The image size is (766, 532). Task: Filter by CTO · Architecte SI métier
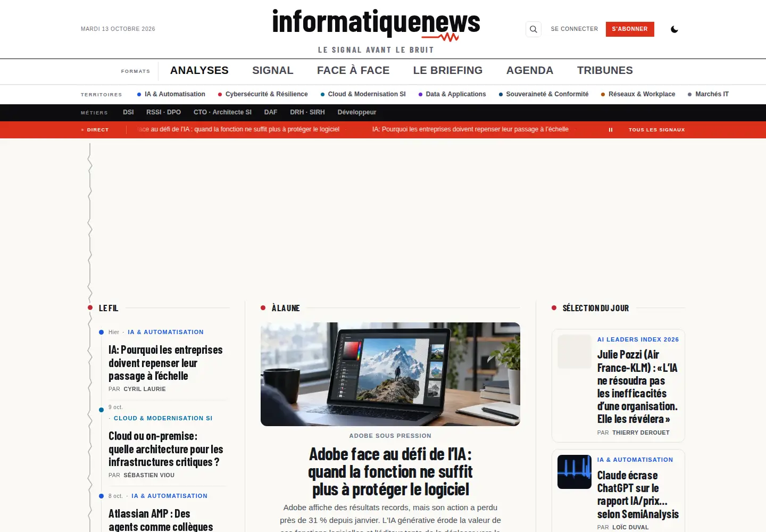[222, 112]
